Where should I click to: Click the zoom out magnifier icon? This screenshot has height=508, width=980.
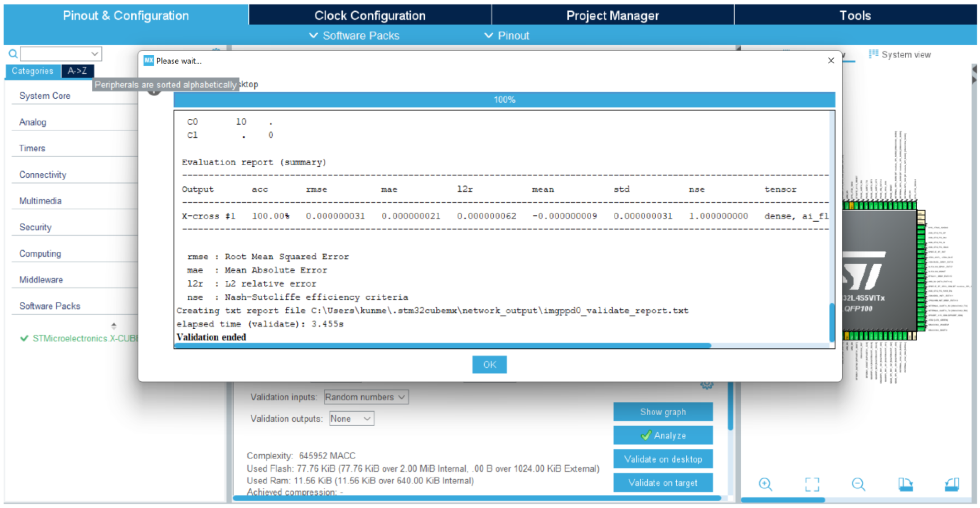coord(858,484)
